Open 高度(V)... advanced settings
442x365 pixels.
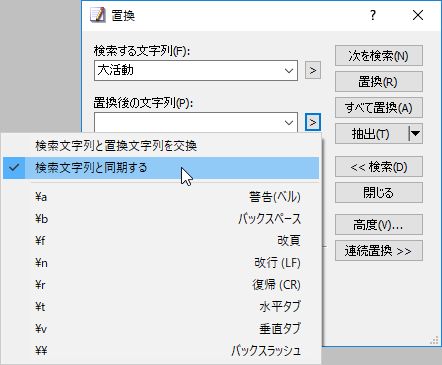pos(379,225)
